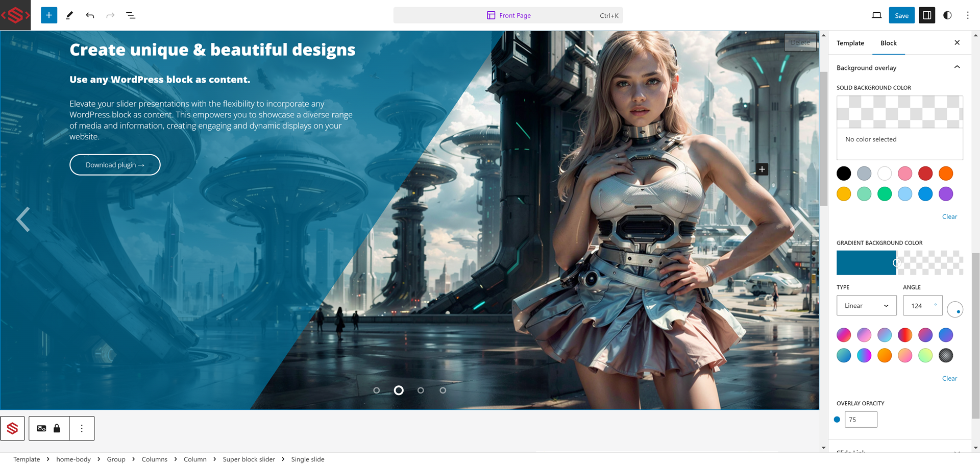The height and width of the screenshot is (465, 980).
Task: Add a block with the plus icon on the slide
Action: 762,169
